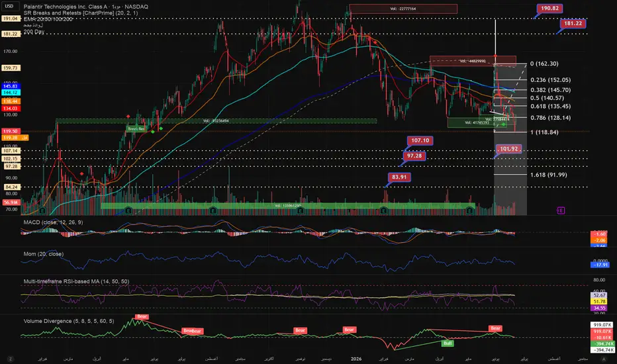This screenshot has height=364, width=617.
Task: Select the Fib level 0.236 (152.05) label
Action: pyautogui.click(x=551, y=80)
